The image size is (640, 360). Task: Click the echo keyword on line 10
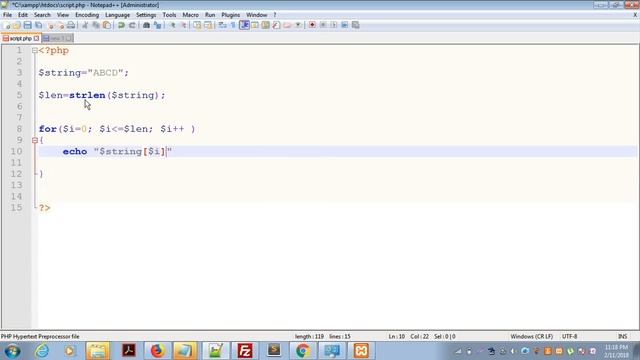(x=75, y=152)
